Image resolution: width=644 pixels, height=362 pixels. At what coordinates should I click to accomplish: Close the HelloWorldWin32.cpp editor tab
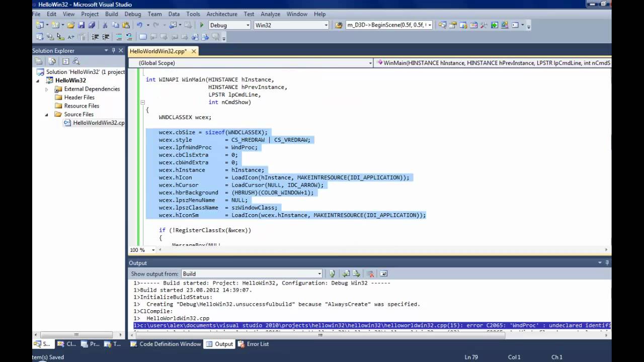(x=194, y=51)
